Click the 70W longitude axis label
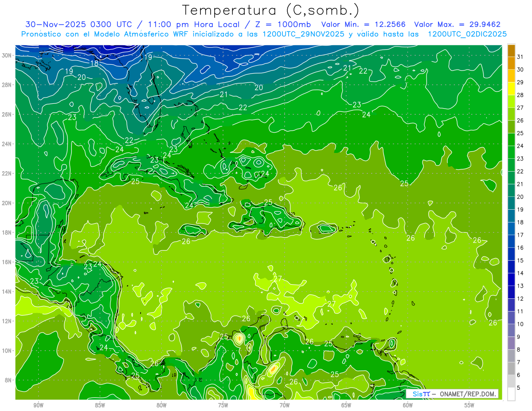This screenshot has width=532, height=411. [285, 405]
